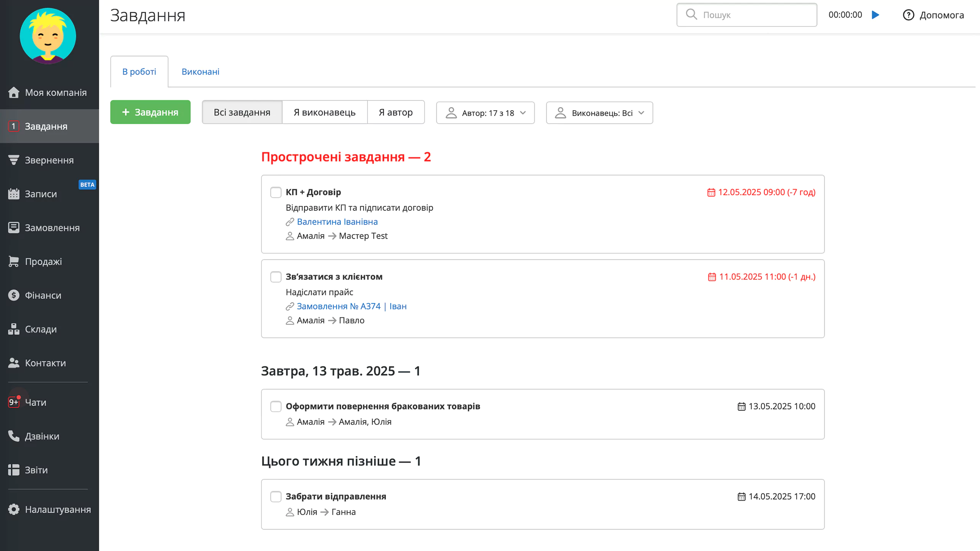
Task: Switch to the Виконані tab
Action: (x=201, y=72)
